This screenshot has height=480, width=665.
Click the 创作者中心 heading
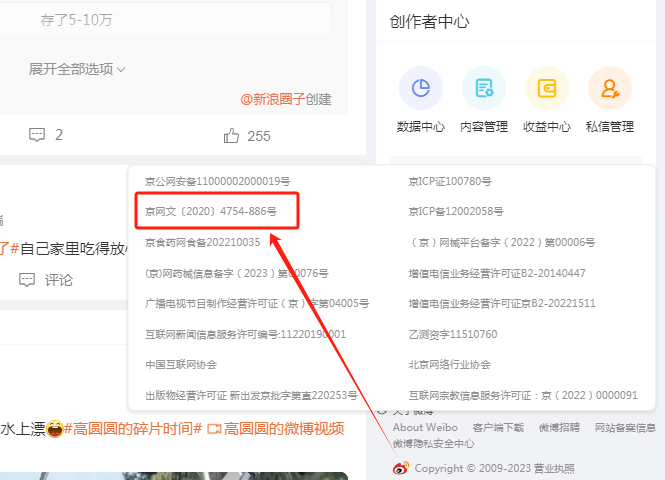click(x=429, y=22)
